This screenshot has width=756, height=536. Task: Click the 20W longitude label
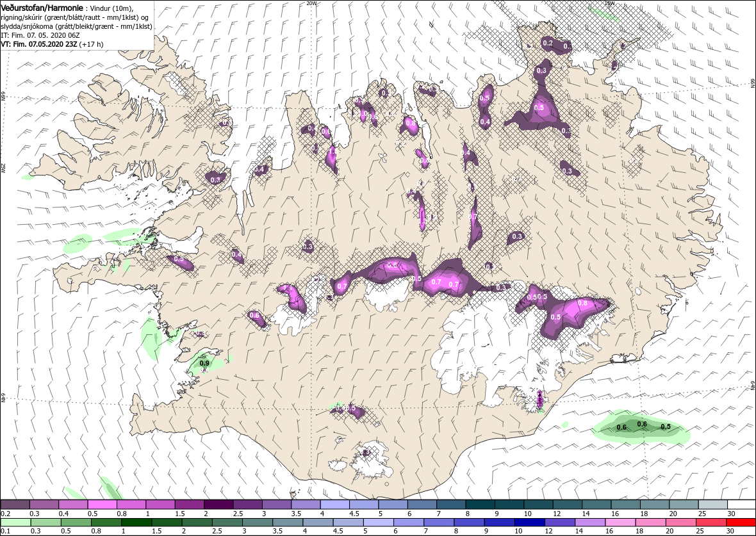pyautogui.click(x=312, y=3)
